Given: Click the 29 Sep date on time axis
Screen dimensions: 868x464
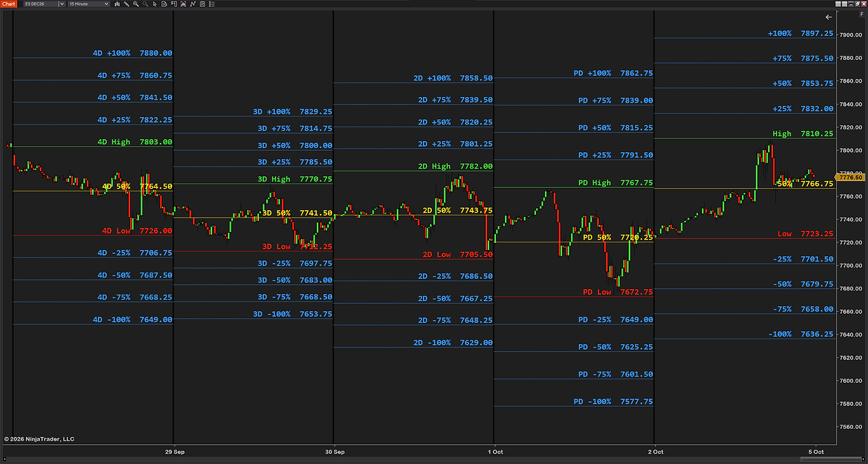Looking at the screenshot, I should pyautogui.click(x=175, y=452).
